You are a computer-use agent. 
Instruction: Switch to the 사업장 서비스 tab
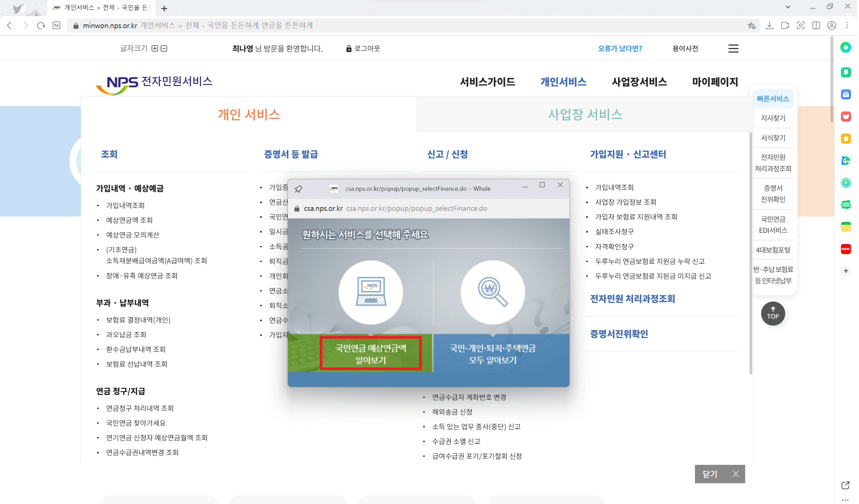point(585,114)
